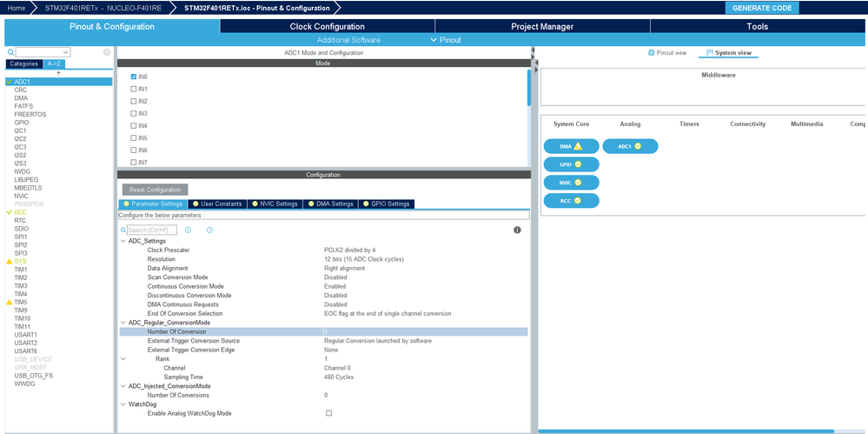
Task: Click the Continuous Conversion Mode value Enabled
Action: click(335, 286)
